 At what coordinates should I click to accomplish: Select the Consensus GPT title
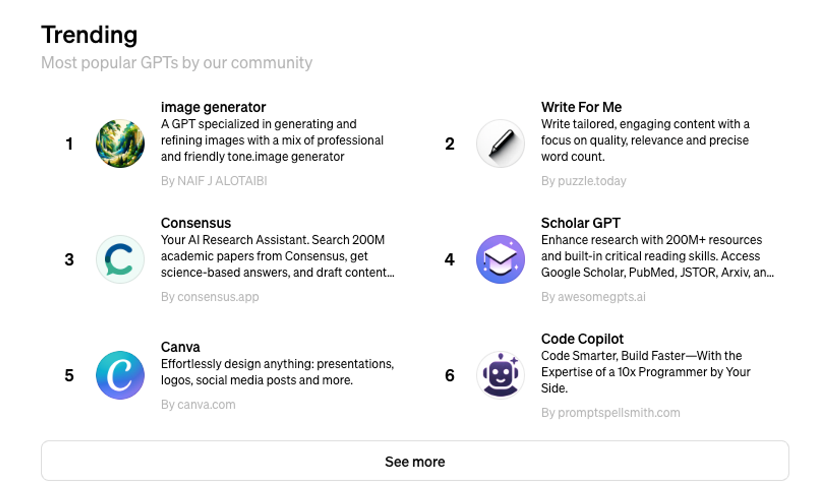click(x=196, y=223)
